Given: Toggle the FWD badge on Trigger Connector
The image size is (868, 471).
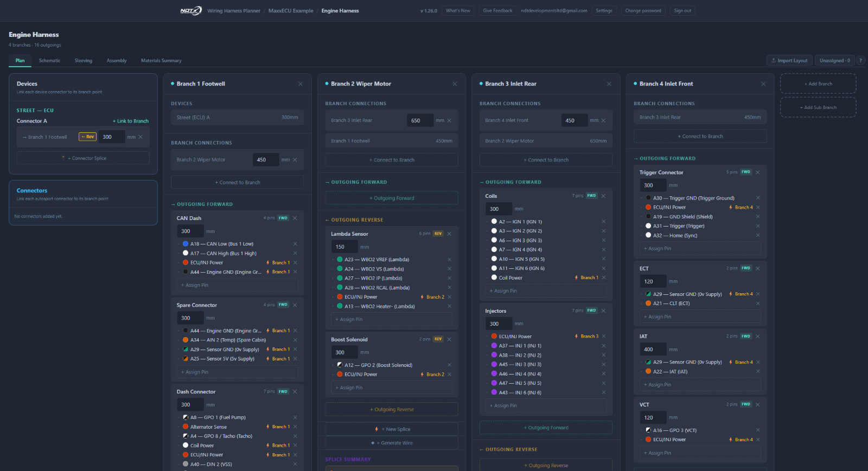Looking at the screenshot, I should [x=746, y=172].
